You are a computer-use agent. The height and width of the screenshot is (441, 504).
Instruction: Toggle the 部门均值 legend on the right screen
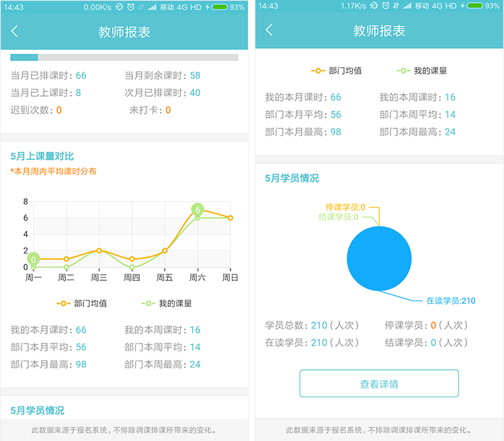[337, 71]
